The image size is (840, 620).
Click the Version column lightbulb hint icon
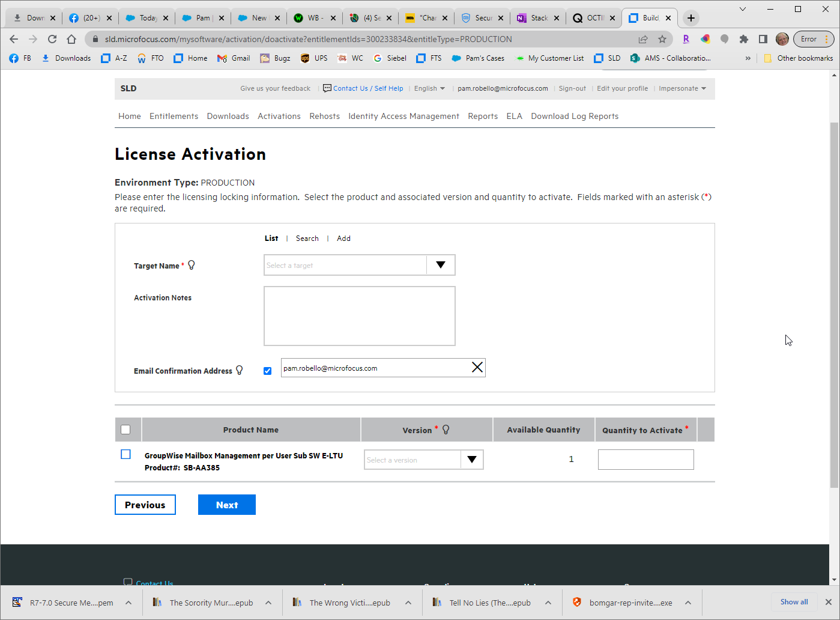[446, 430]
